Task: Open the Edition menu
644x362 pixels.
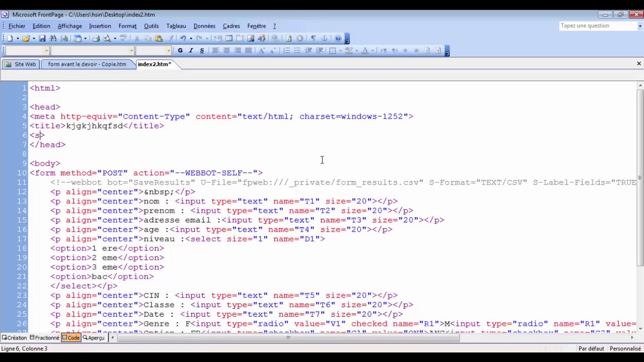Action: point(41,26)
